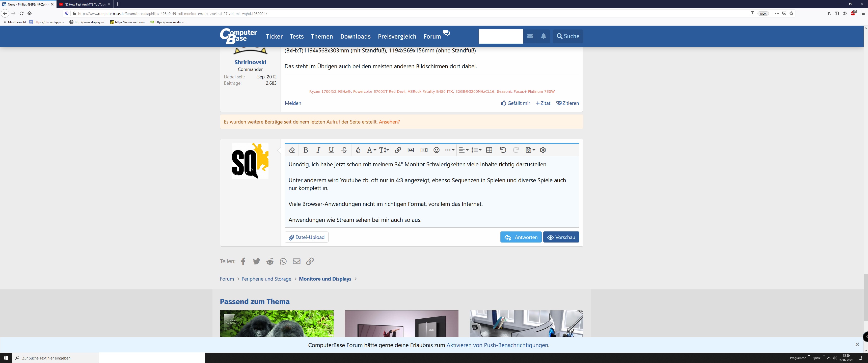The height and width of the screenshot is (363, 868).
Task: Click the undo arrow in editor
Action: (x=503, y=150)
